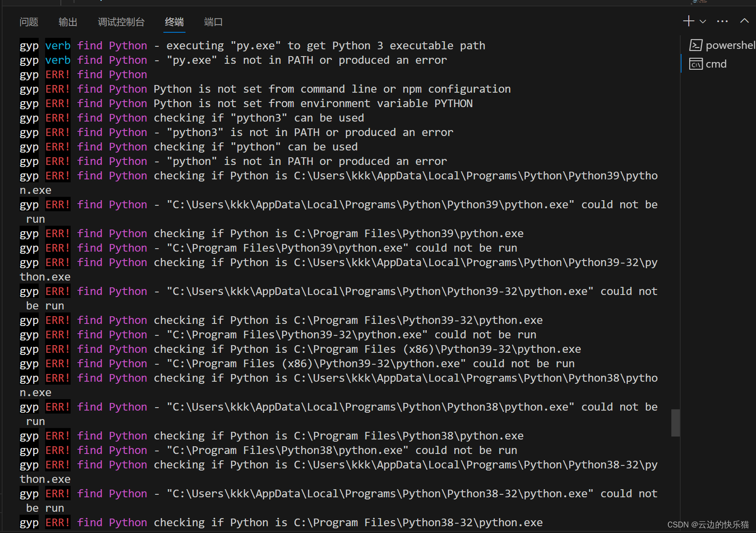Screen dimensions: 756x533
Task: Create a new terminal with plus icon
Action: coord(688,21)
